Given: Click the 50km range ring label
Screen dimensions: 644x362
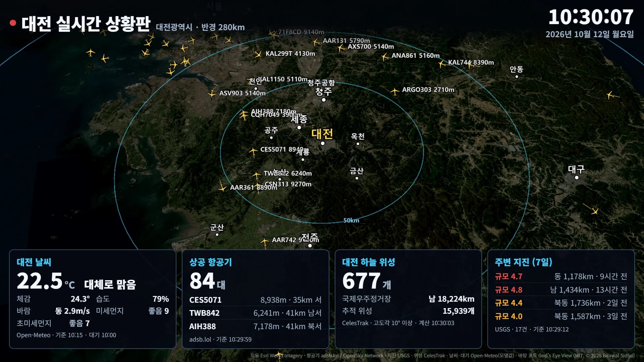Looking at the screenshot, I should pos(351,220).
